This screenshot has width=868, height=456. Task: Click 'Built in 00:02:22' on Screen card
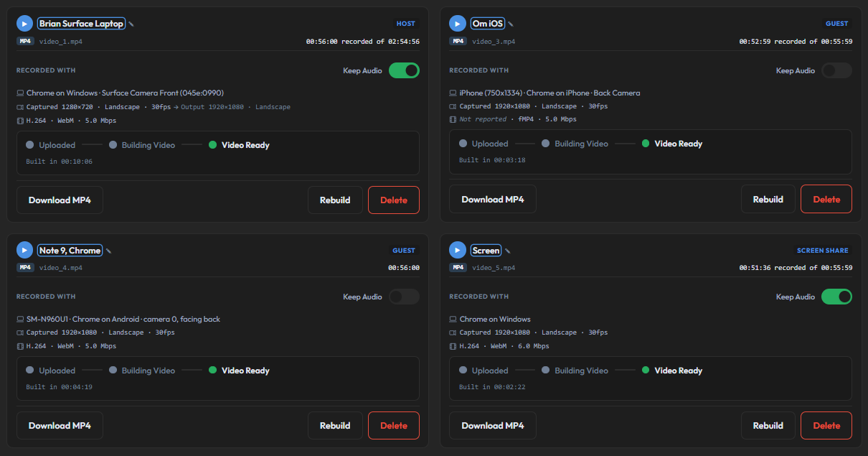pyautogui.click(x=492, y=387)
